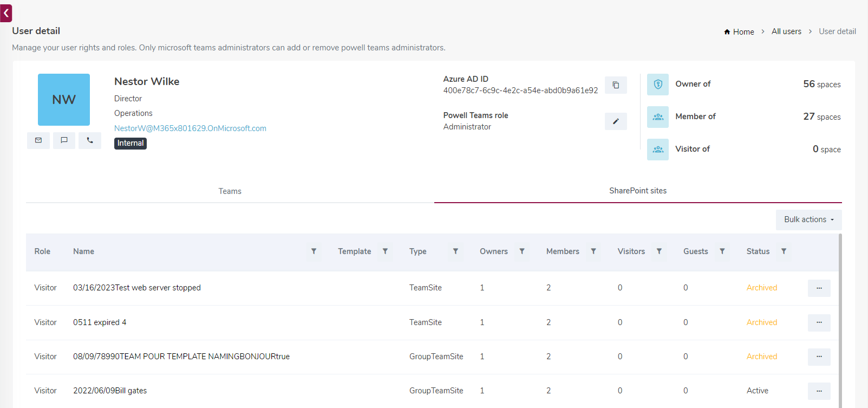Image resolution: width=868 pixels, height=408 pixels.
Task: Click the Type column header
Action: (418, 251)
